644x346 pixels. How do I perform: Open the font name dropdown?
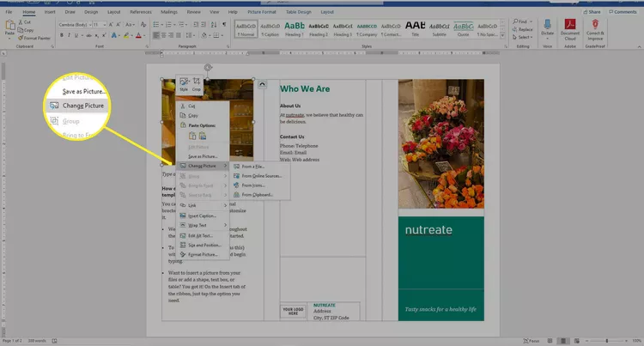click(x=76, y=27)
